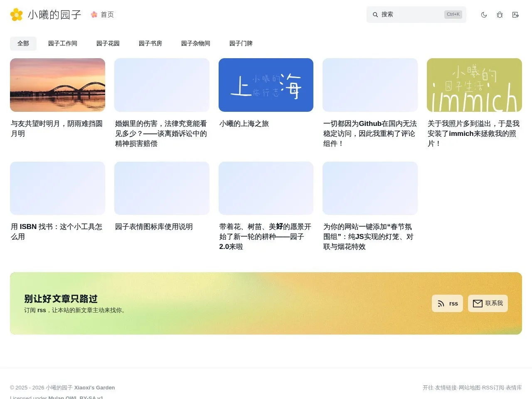Viewport: 532px width, 399px height.
Task: Open article 园子表情图标库使用说明
Action: click(154, 227)
